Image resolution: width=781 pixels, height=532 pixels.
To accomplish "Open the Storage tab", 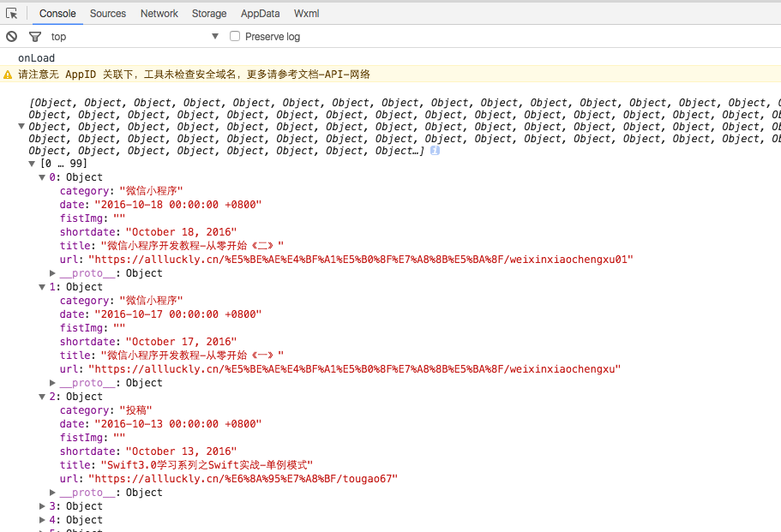I will coord(209,14).
